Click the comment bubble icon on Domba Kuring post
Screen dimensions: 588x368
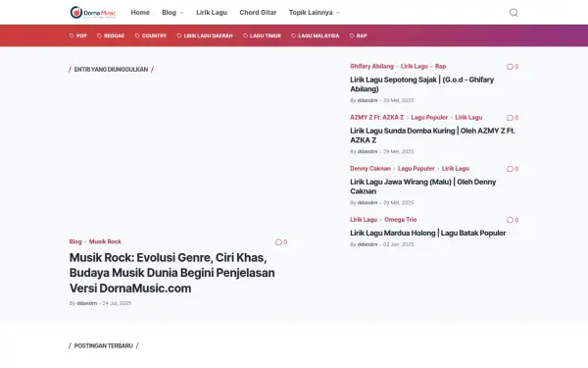tap(510, 118)
